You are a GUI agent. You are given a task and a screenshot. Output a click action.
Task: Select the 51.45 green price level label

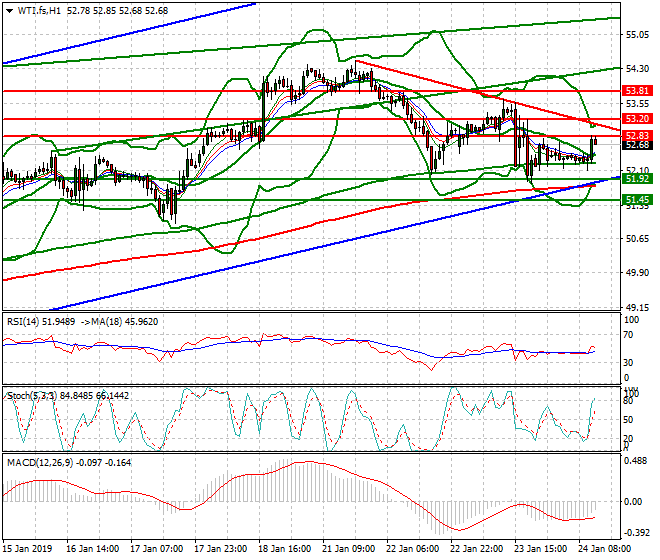pos(637,200)
